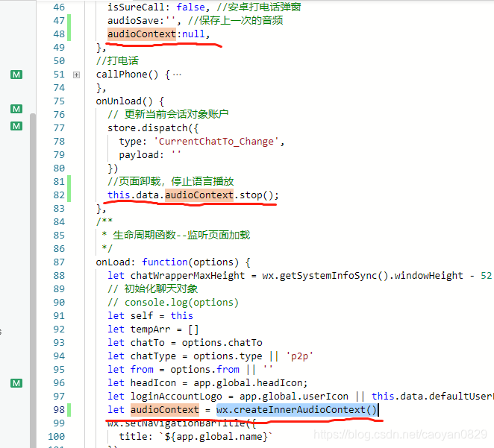Image resolution: width=494 pixels, height=448 pixels.
Task: Click the onLoad function keyword line
Action: [173, 262]
